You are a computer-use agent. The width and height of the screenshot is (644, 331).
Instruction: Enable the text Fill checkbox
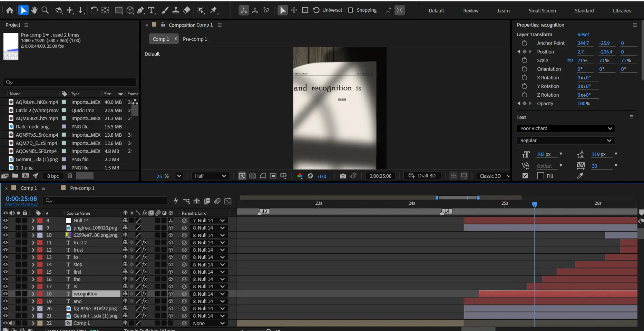coord(525,176)
